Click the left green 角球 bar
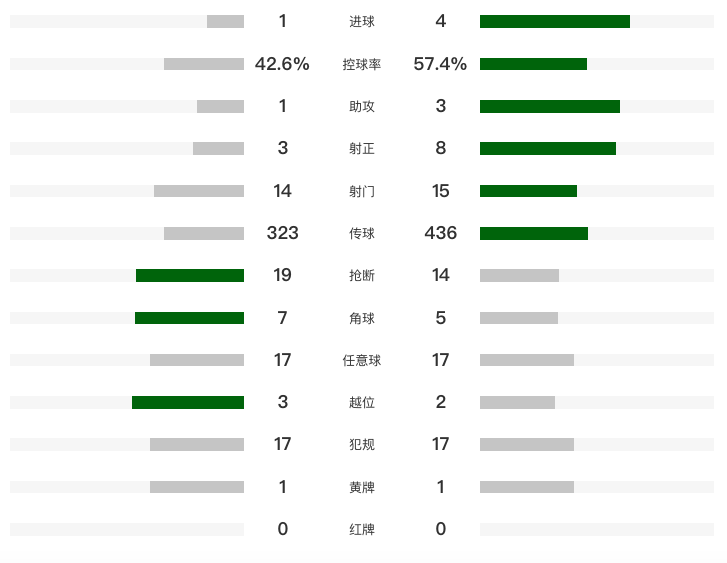 pyautogui.click(x=189, y=318)
